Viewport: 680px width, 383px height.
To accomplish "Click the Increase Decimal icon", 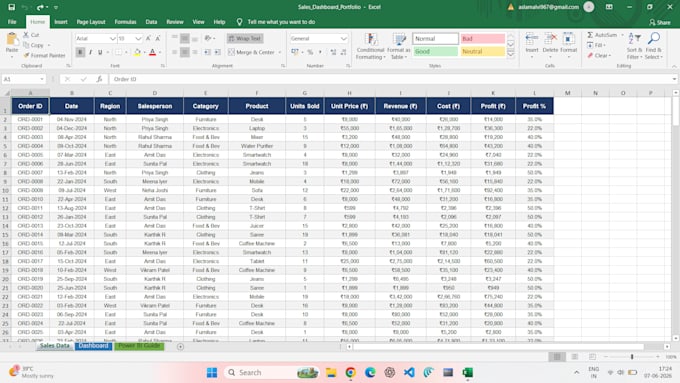I will pyautogui.click(x=333, y=52).
